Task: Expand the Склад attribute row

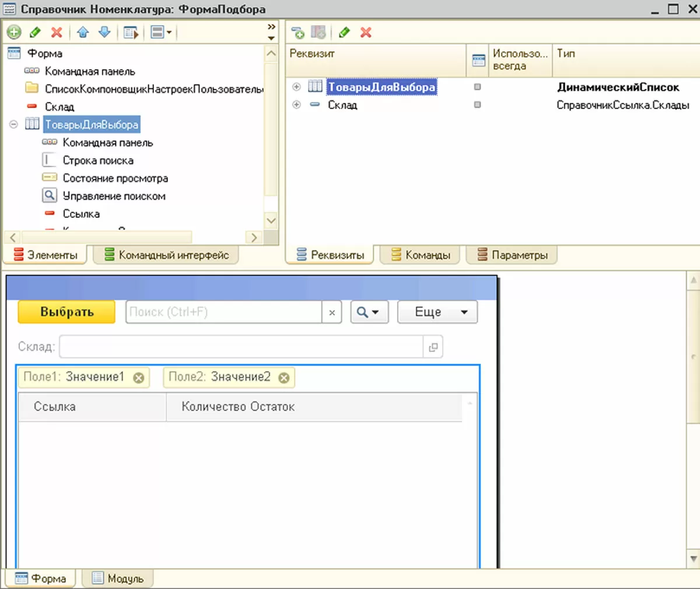Action: point(296,105)
